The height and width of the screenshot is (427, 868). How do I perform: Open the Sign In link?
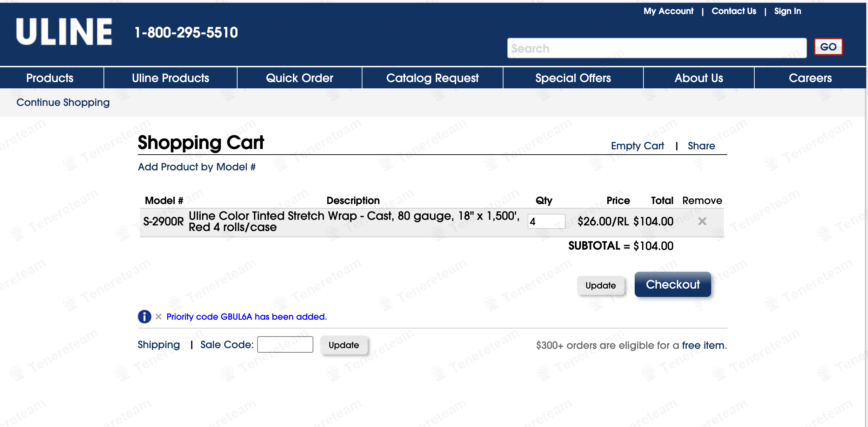click(x=787, y=11)
